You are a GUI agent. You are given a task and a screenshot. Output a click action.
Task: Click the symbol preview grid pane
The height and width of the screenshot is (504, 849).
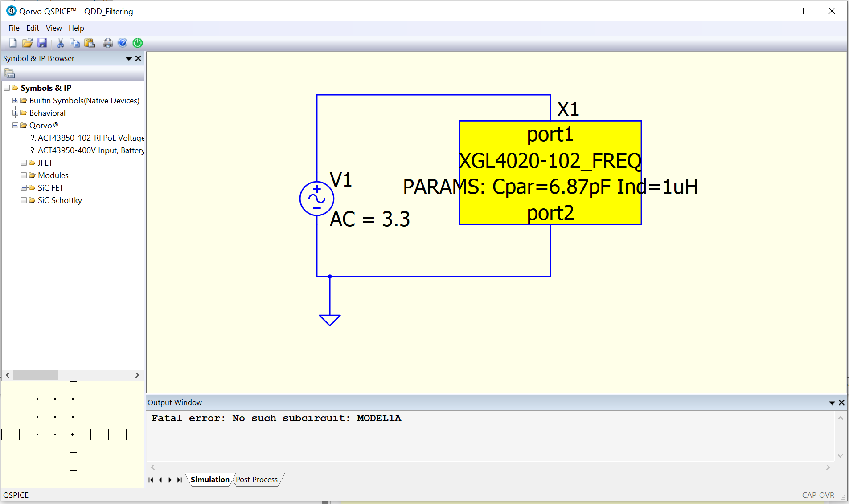pos(73,435)
